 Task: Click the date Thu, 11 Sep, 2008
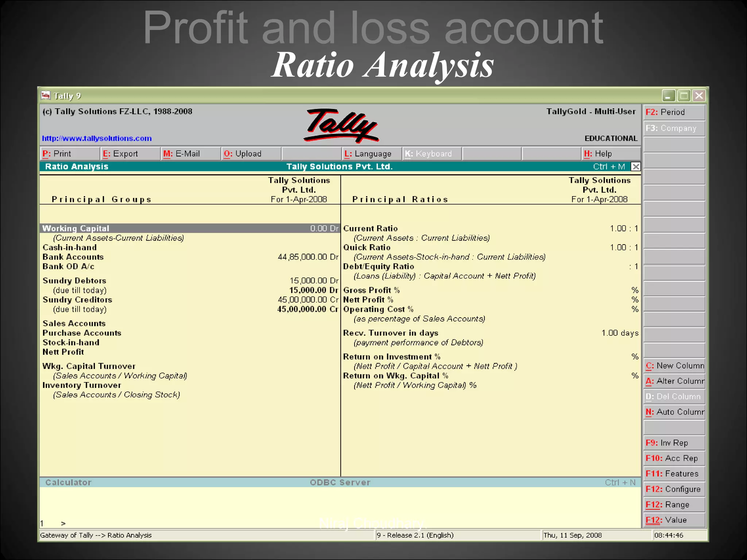[573, 535]
